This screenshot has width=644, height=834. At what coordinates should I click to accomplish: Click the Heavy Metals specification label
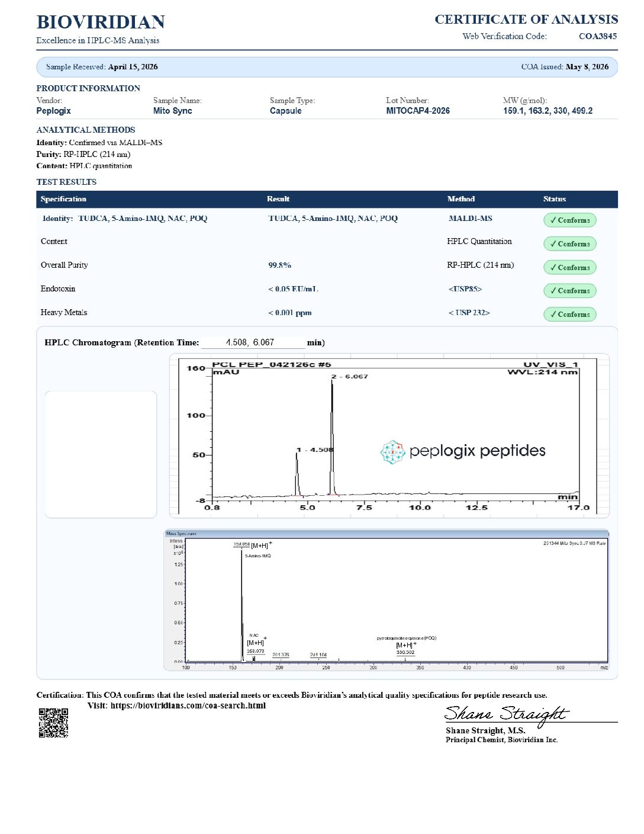[x=64, y=313]
